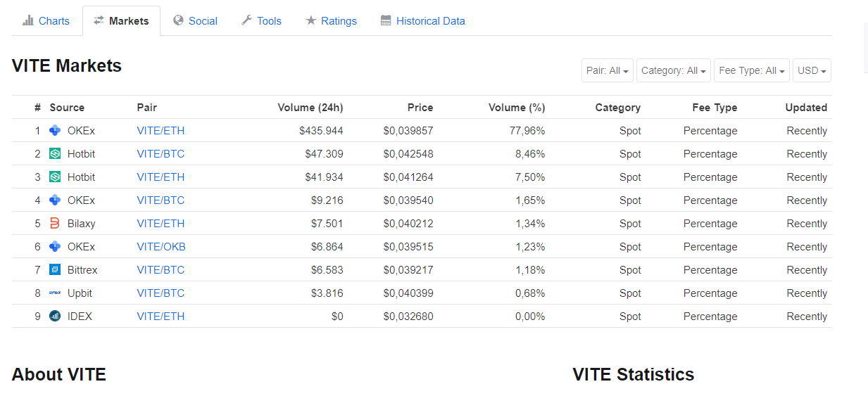The height and width of the screenshot is (396, 868).
Task: Open the Social tab
Action: (195, 20)
